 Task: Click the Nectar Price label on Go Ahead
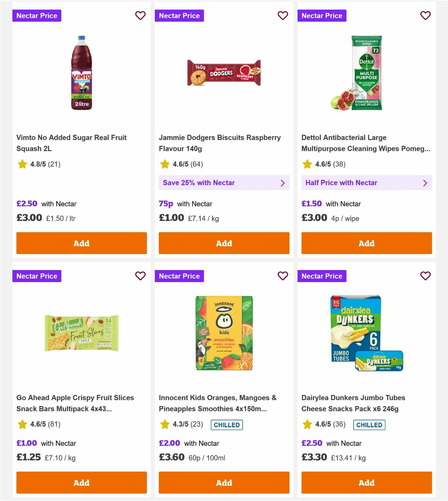click(37, 276)
